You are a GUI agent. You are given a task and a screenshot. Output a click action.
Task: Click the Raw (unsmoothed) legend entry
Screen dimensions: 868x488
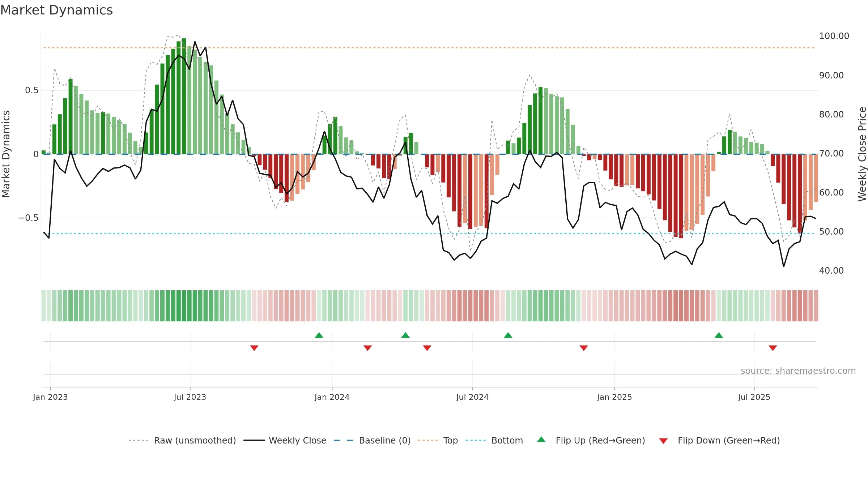pyautogui.click(x=182, y=440)
